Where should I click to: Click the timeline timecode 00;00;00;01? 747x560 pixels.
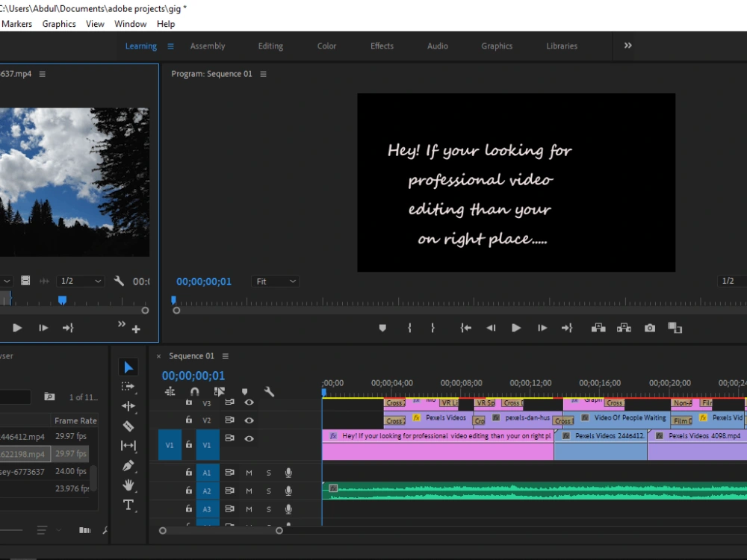193,376
